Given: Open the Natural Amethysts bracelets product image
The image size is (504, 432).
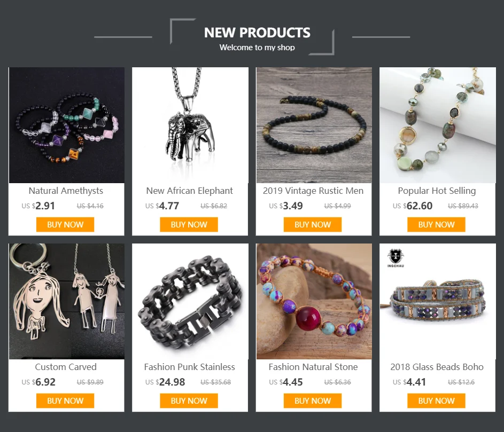Looking at the screenshot, I should [66, 125].
